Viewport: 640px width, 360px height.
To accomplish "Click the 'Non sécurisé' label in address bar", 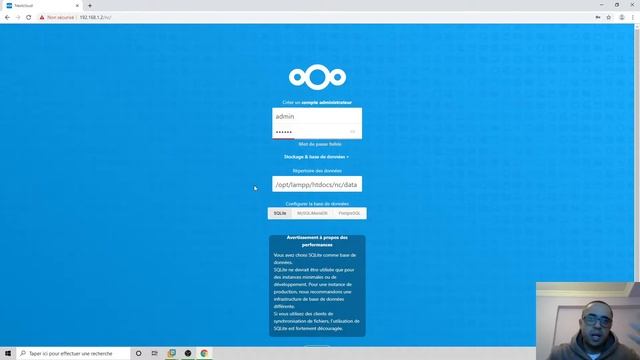I will 60,18.
